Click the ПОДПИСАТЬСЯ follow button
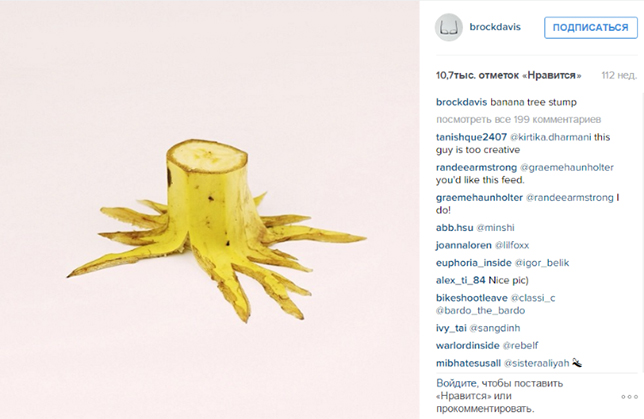The image size is (644, 419). click(x=591, y=28)
